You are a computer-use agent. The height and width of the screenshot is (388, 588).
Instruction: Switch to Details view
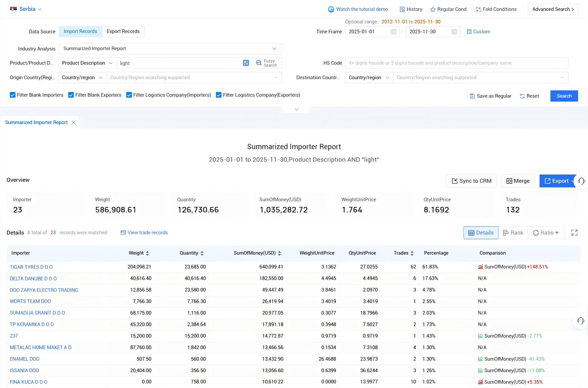coord(481,233)
